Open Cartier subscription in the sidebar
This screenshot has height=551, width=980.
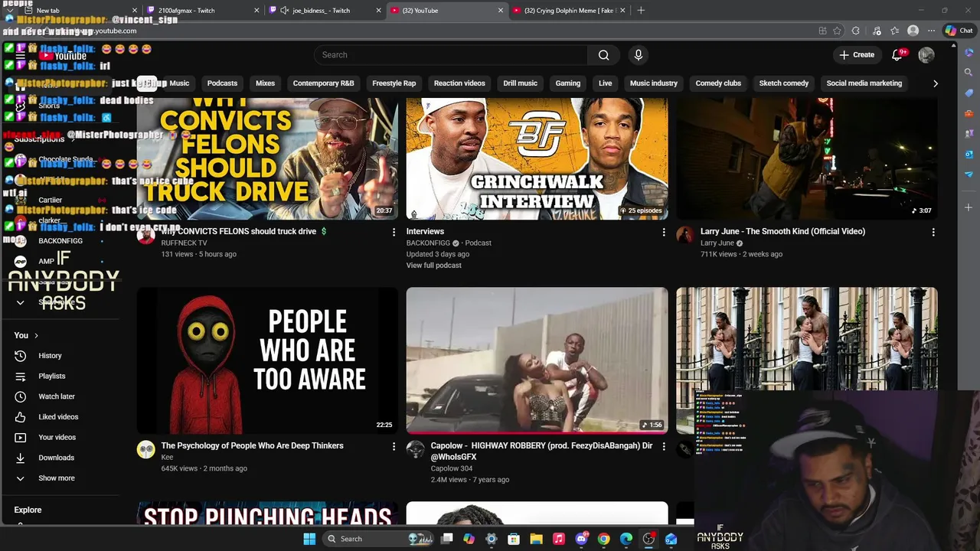coord(50,201)
